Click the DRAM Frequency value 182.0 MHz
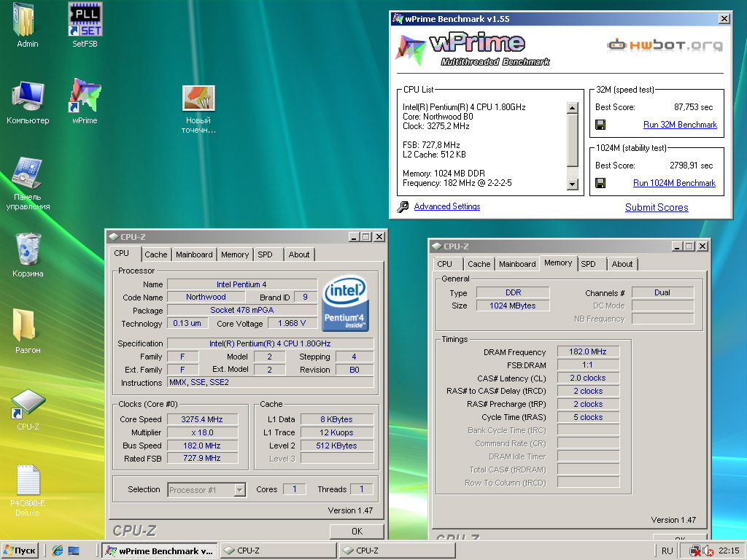Image resolution: width=747 pixels, height=560 pixels. [588, 351]
